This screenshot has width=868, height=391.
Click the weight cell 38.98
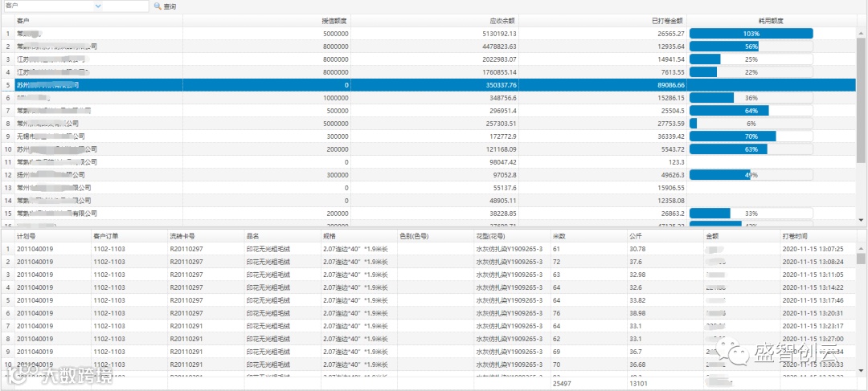click(x=637, y=313)
